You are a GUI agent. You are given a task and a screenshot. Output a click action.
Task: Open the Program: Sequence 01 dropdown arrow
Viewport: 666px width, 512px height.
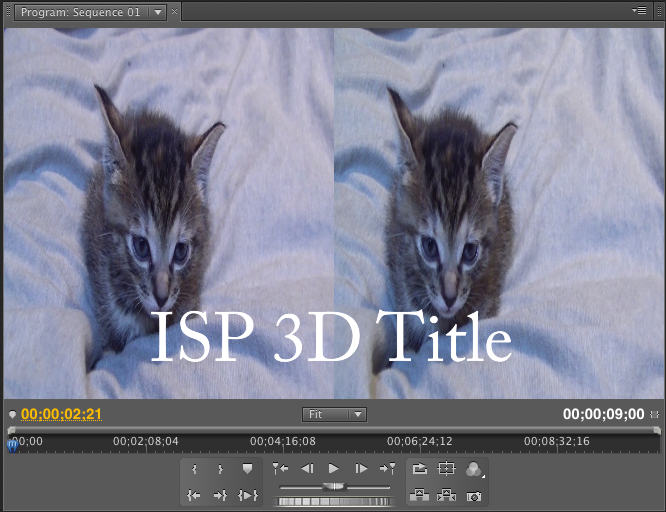coord(158,12)
